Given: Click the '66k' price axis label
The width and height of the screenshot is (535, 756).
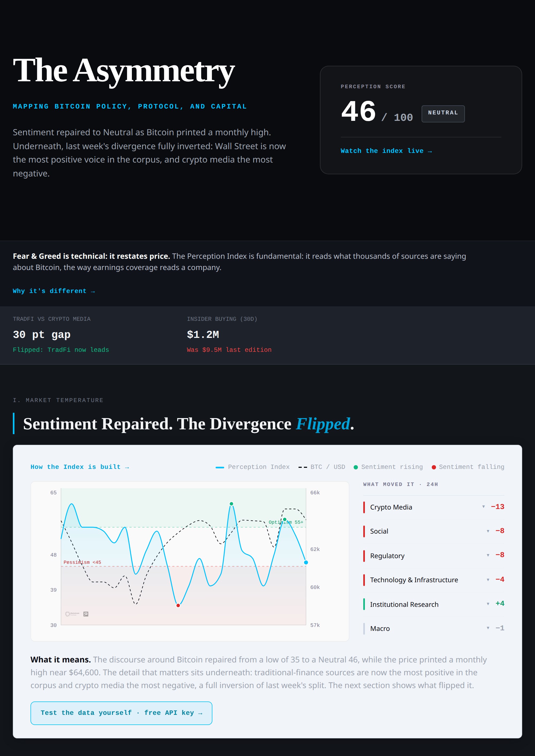Looking at the screenshot, I should [315, 493].
